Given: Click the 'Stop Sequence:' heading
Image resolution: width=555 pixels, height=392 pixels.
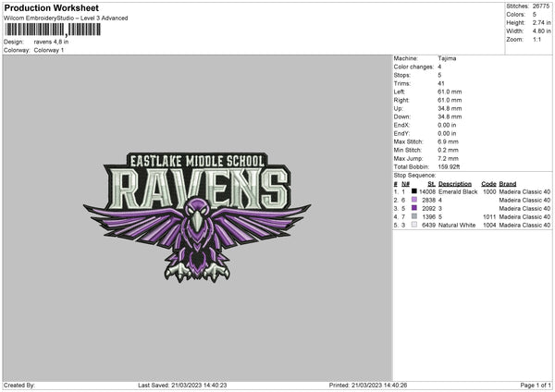Looking at the screenshot, I should (414, 176).
